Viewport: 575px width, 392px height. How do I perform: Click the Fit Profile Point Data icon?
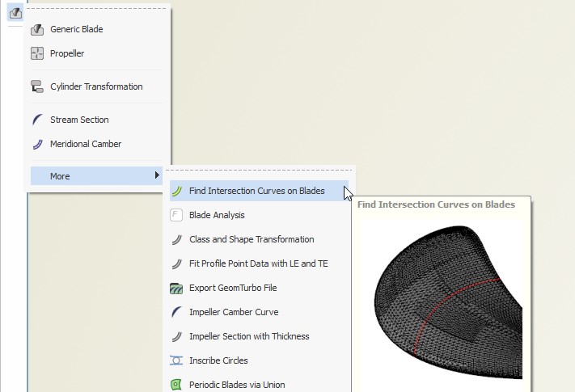[x=176, y=263]
